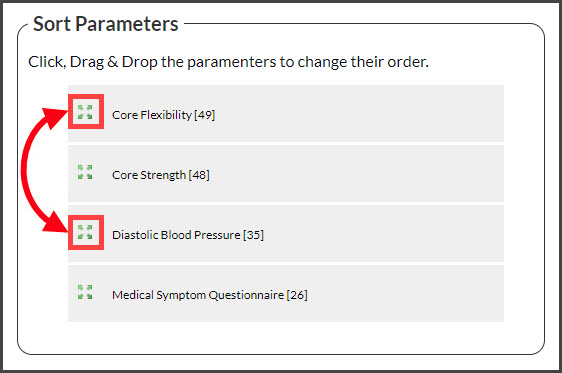The height and width of the screenshot is (373, 562).
Task: Click the Core Strength drag handle icon
Action: 85,172
